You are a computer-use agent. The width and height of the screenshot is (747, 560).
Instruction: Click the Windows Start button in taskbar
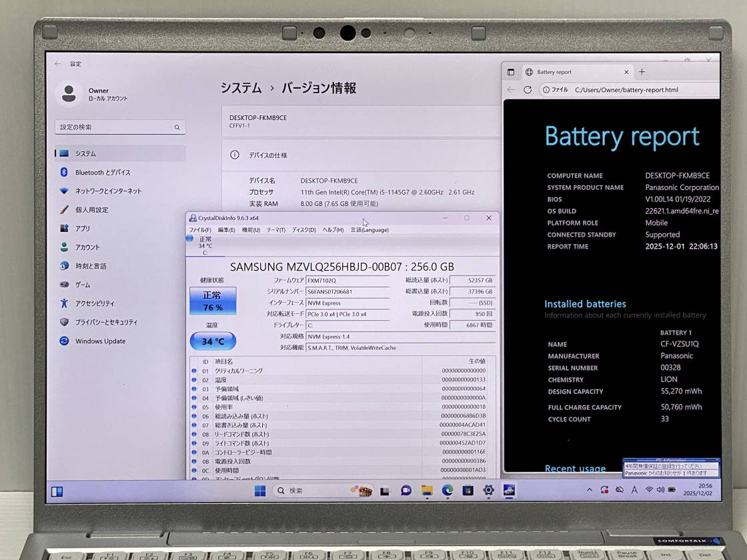tap(260, 491)
